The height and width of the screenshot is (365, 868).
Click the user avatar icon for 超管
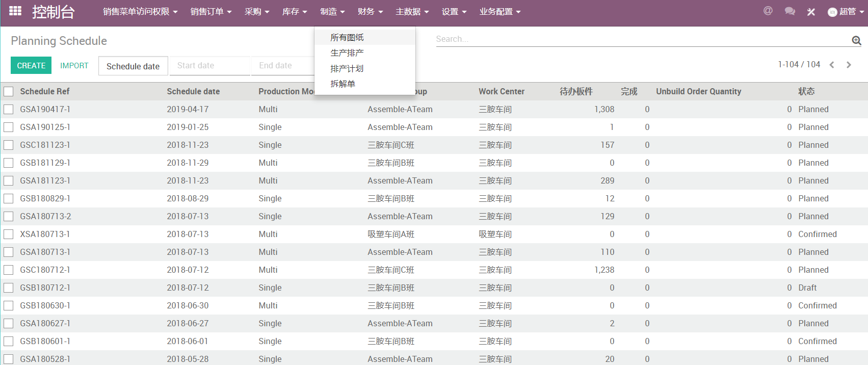pyautogui.click(x=832, y=12)
